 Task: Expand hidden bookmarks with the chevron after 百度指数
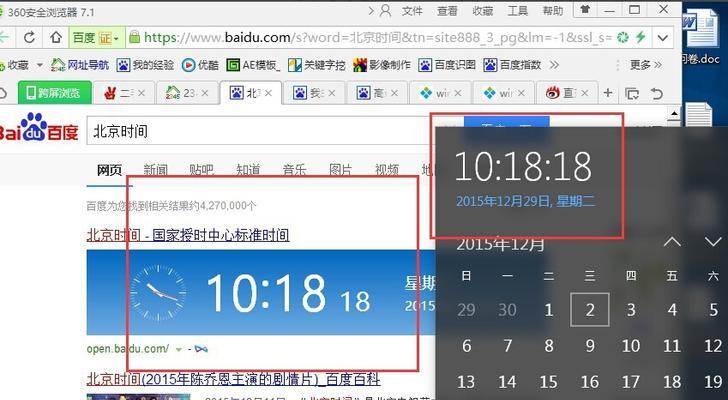point(554,65)
